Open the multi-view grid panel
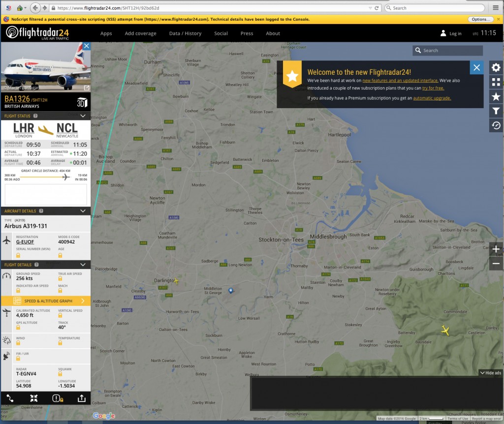Viewport: 504px width, 424px height. pos(496,82)
